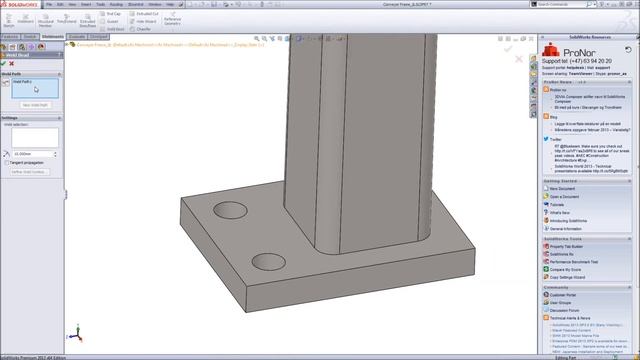Collapse the ProNor News section

click(629, 82)
